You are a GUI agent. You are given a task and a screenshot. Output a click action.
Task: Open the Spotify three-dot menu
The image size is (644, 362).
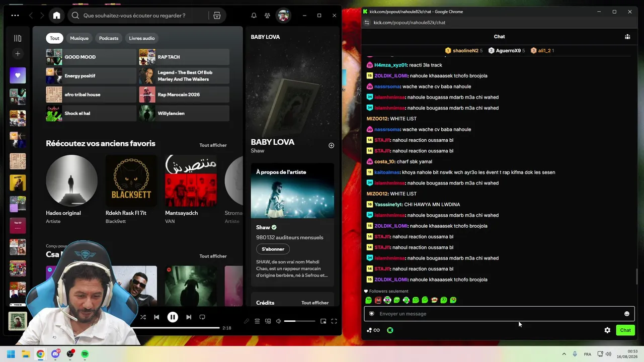[x=15, y=16]
